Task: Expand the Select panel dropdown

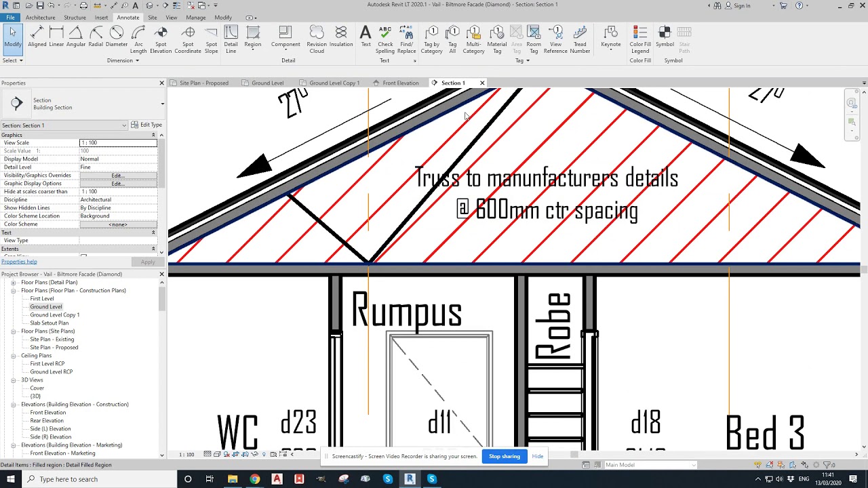Action: 12,60
